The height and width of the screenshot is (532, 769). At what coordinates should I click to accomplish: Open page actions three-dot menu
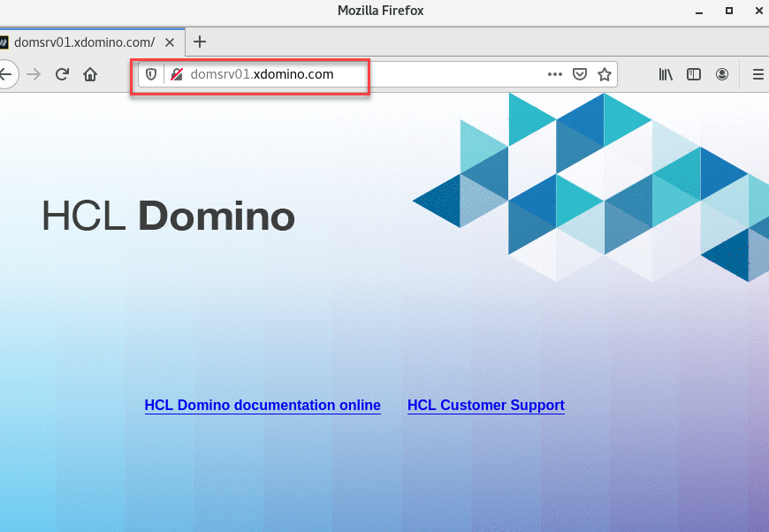pos(555,74)
